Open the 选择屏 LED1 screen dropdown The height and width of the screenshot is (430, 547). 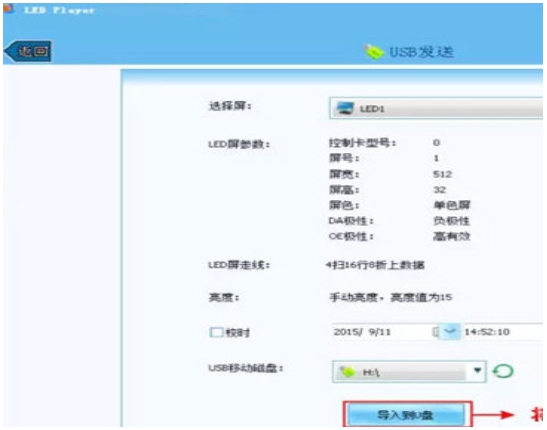point(436,108)
